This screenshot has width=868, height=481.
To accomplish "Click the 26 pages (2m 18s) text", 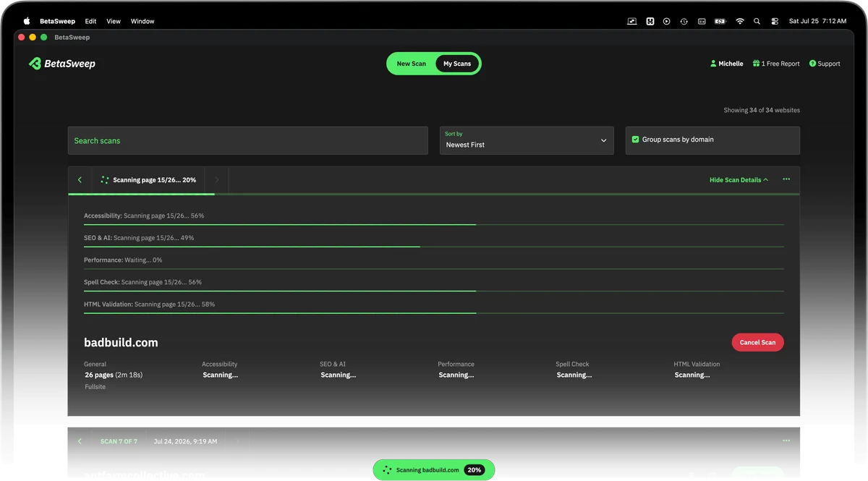I will point(114,375).
